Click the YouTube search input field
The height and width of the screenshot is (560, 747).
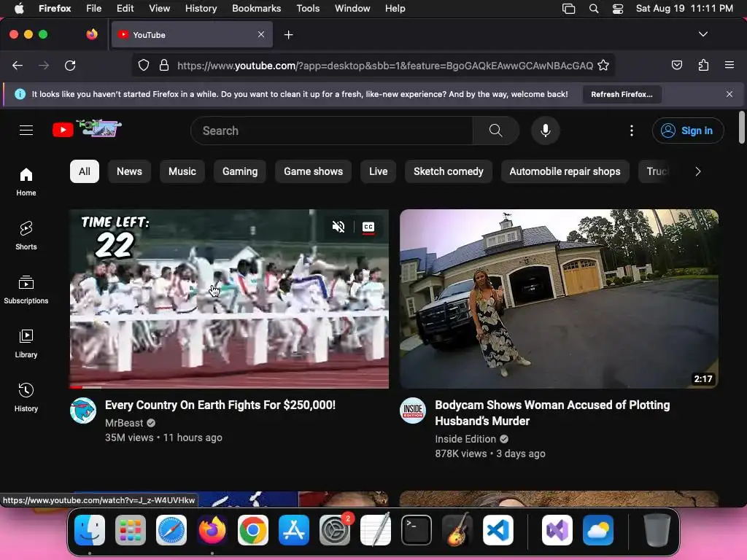(332, 131)
